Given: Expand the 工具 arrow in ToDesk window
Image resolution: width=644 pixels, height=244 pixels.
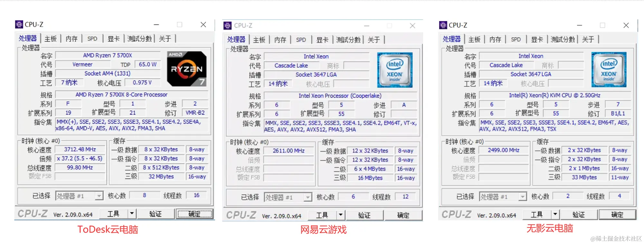Looking at the screenshot, I should 132,214.
